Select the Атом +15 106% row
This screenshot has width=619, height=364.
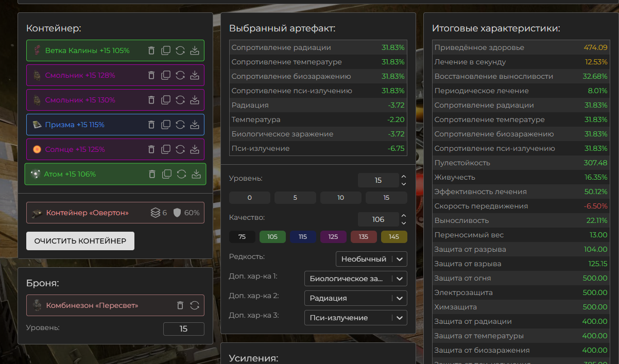click(x=115, y=174)
